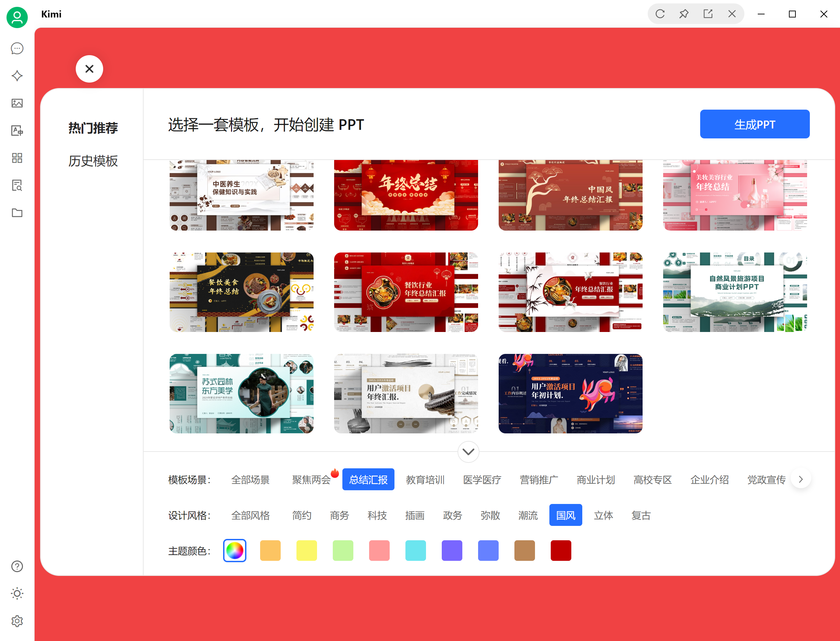Expand template list with down chevron

coord(468,452)
